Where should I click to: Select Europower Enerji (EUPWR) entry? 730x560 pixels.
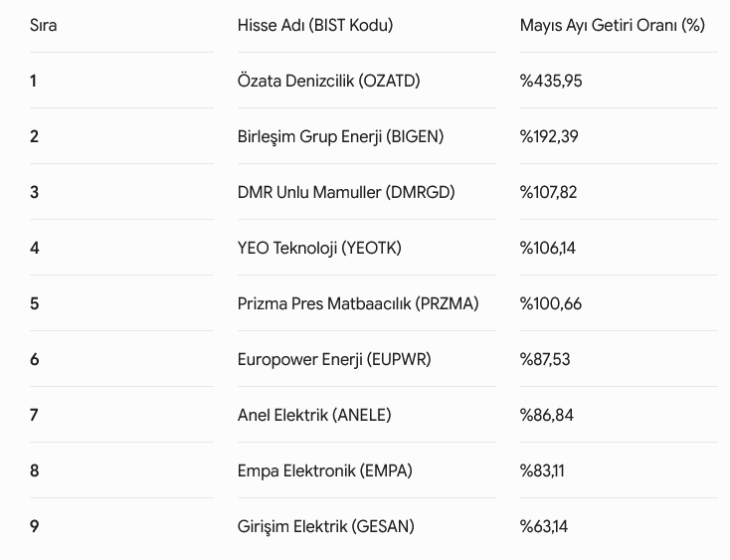(334, 359)
